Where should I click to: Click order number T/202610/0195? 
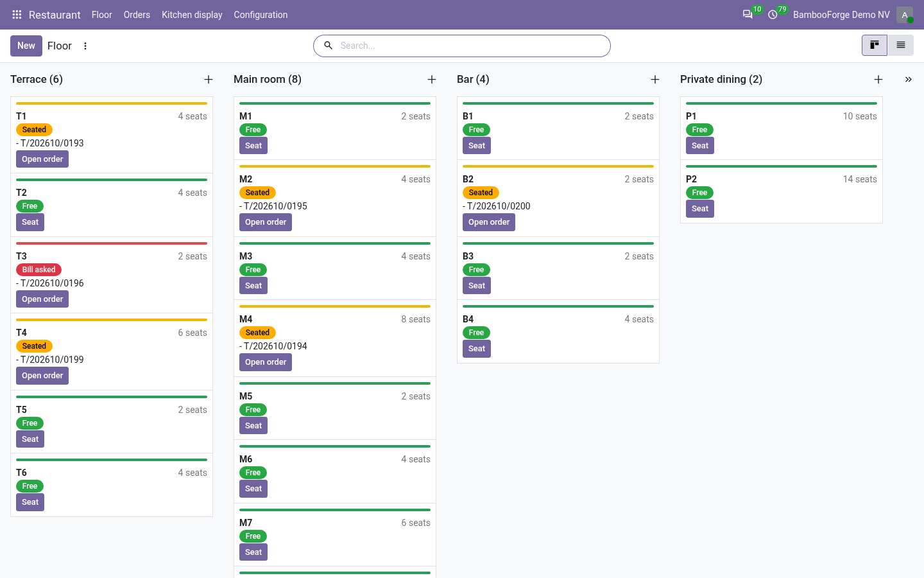pos(275,206)
